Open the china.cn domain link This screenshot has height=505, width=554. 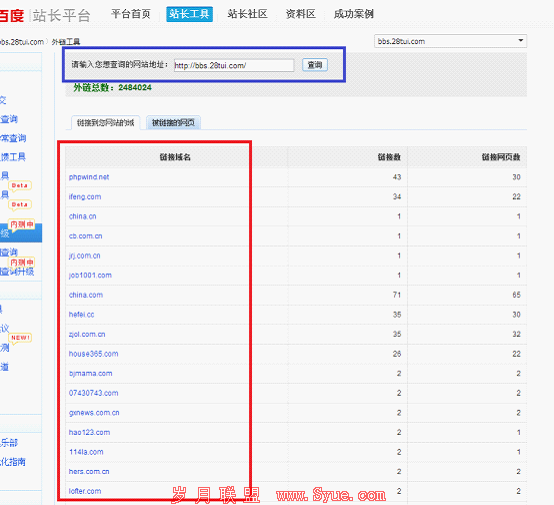pyautogui.click(x=83, y=216)
